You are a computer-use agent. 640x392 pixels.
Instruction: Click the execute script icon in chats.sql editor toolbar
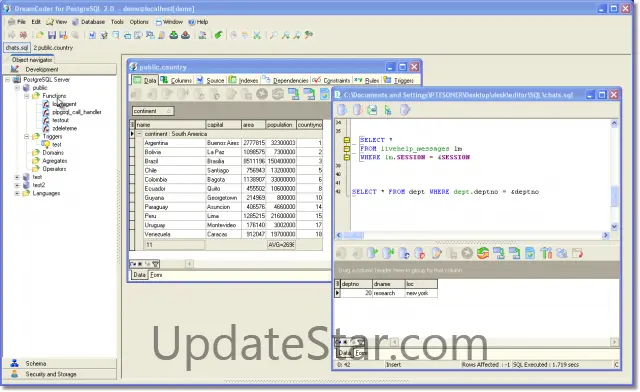[x=342, y=109]
